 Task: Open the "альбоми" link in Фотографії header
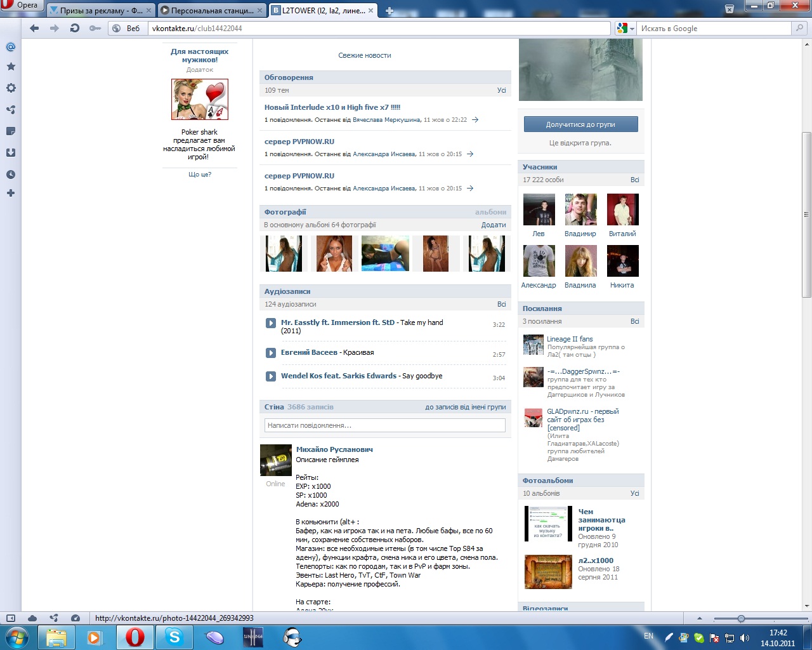[x=491, y=212]
